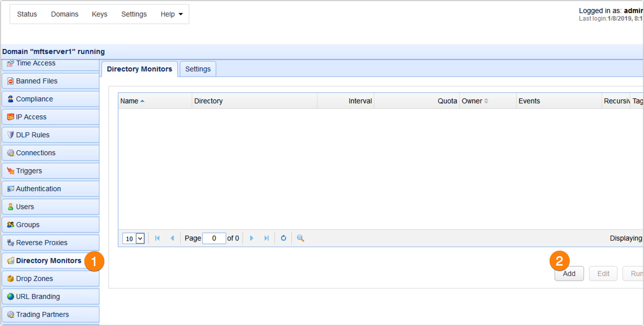The width and height of the screenshot is (644, 326).
Task: Open the Status menu
Action: (x=27, y=14)
